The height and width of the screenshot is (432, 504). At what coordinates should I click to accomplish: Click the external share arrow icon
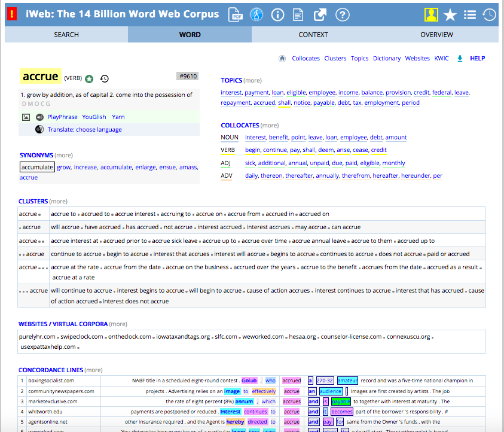(320, 14)
